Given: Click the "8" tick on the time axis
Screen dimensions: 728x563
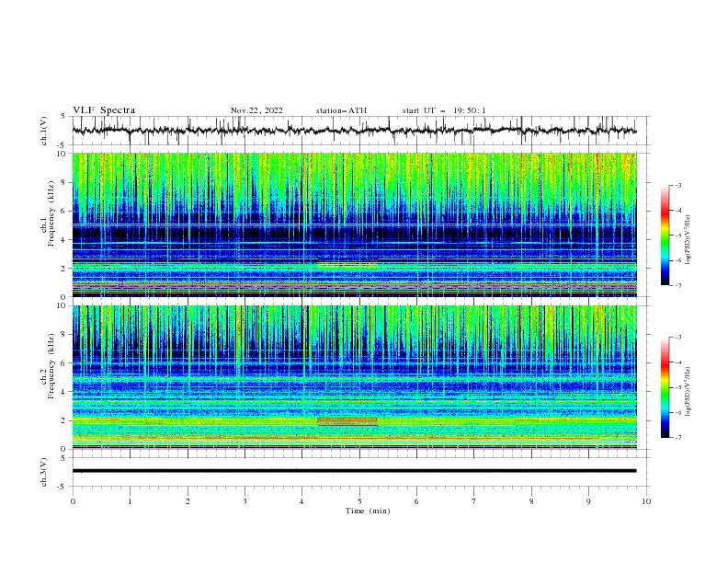Looking at the screenshot, I should pos(531,501).
